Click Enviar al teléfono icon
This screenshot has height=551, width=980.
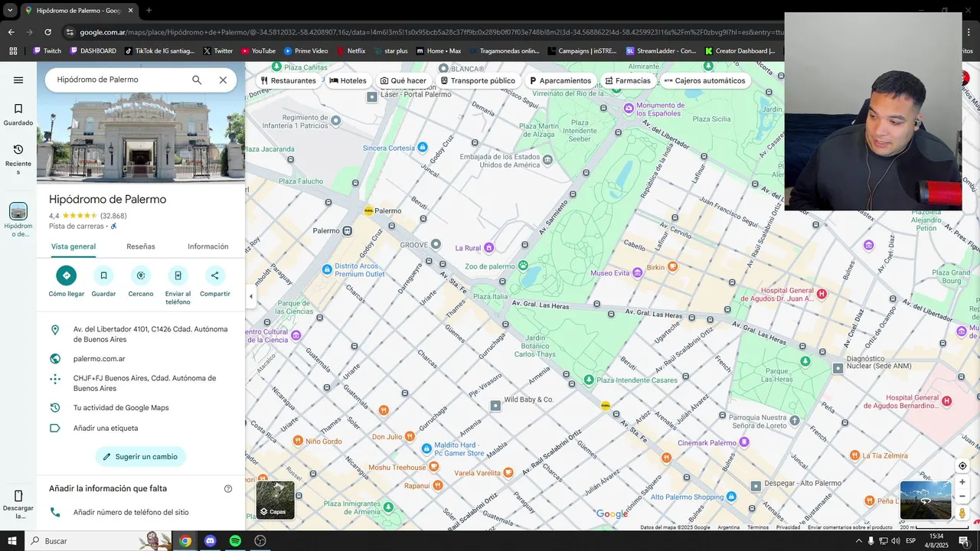[x=178, y=275]
